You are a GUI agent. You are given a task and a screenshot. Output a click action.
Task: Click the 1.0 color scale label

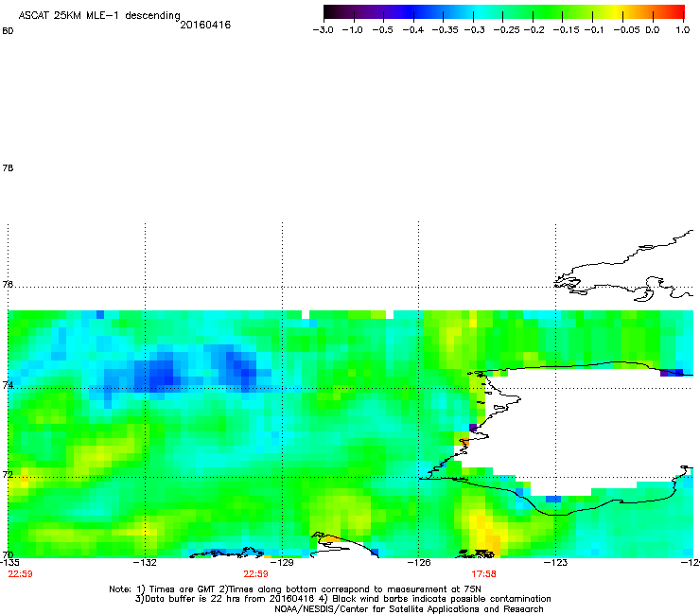pyautogui.click(x=683, y=30)
